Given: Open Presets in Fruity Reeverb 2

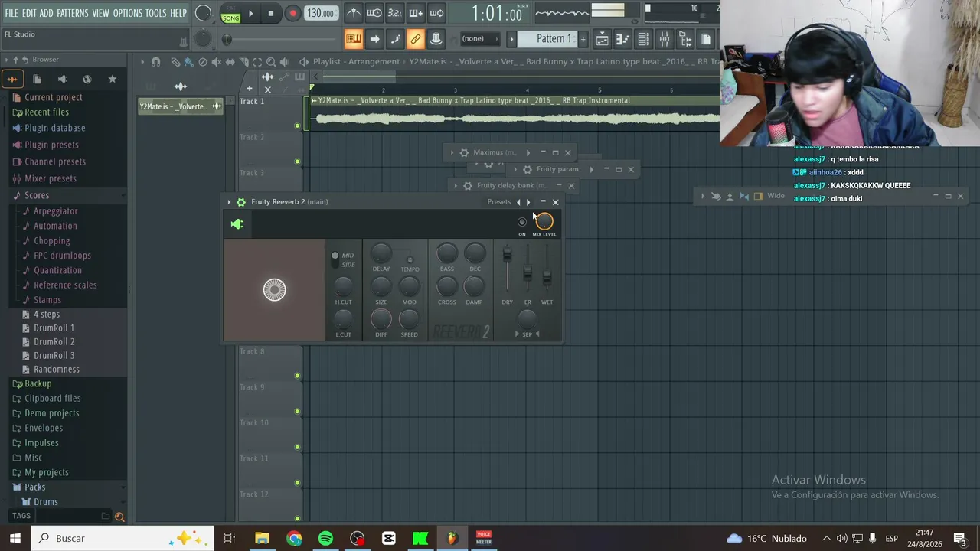Looking at the screenshot, I should click(x=498, y=202).
